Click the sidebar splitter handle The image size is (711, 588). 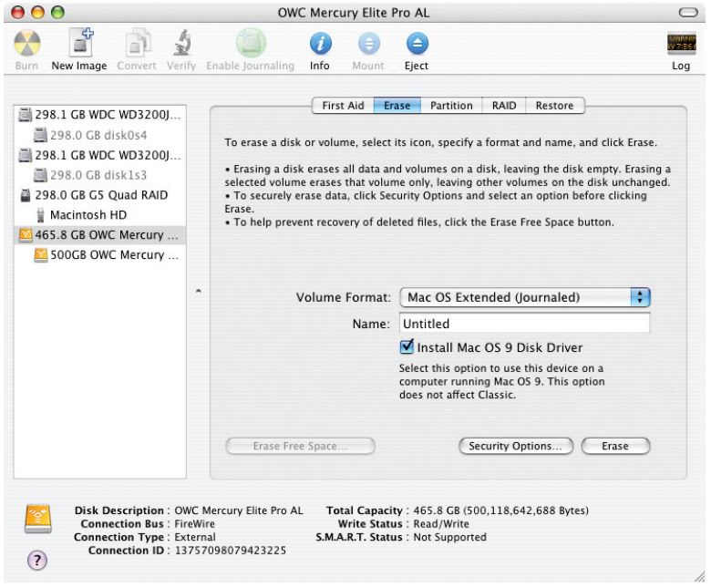pyautogui.click(x=198, y=291)
